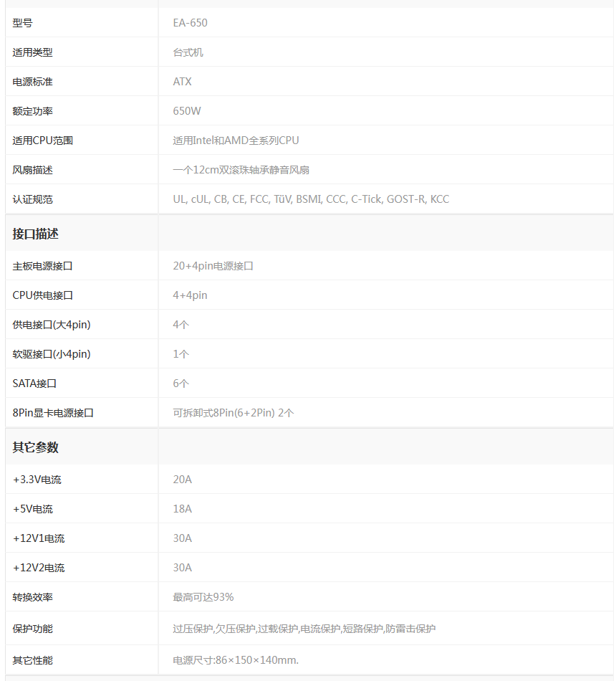Click the +3.3V电流 label
Viewport: 616px width, 681px height.
(x=37, y=480)
